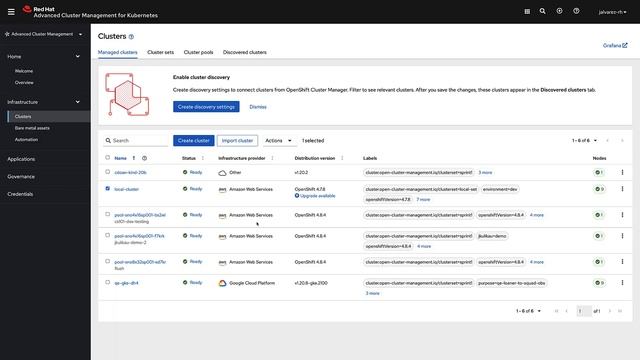Viewport: 640px width, 360px height.
Task: Open the kebab menu for the jkulkav=demo row
Action: coord(622,236)
